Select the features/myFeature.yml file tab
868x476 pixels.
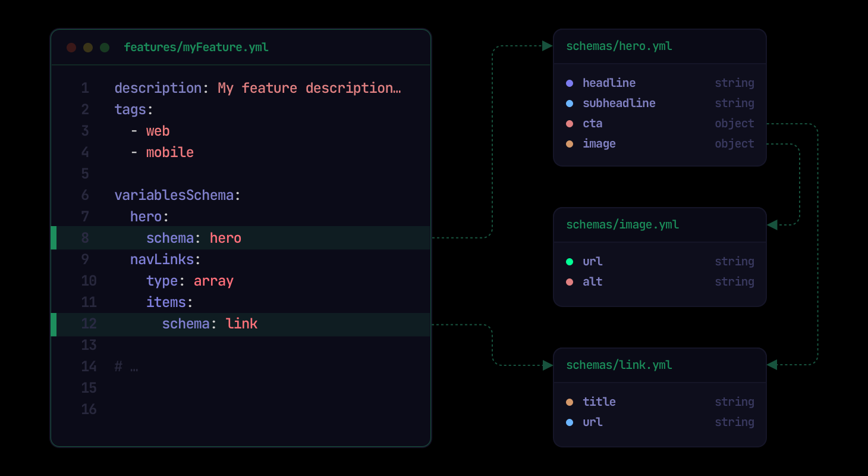point(196,48)
